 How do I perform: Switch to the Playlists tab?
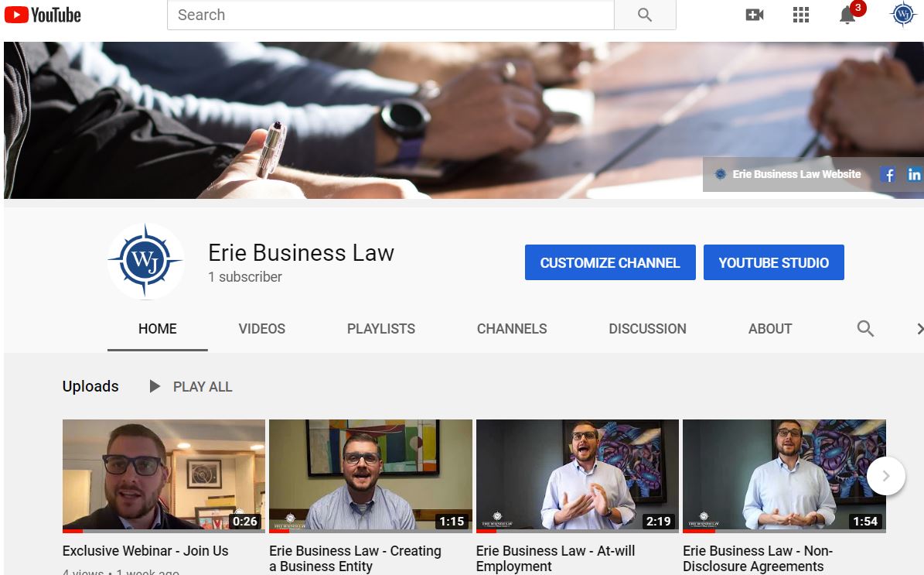click(380, 328)
